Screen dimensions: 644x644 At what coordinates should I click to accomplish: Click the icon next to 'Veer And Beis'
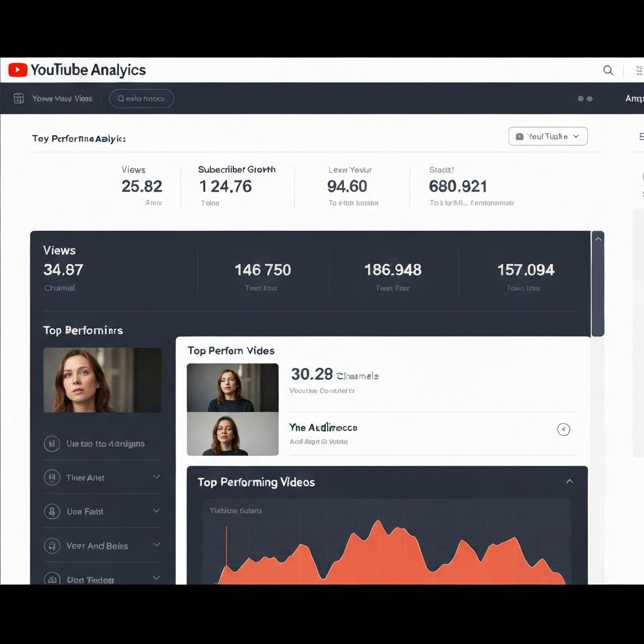(53, 546)
